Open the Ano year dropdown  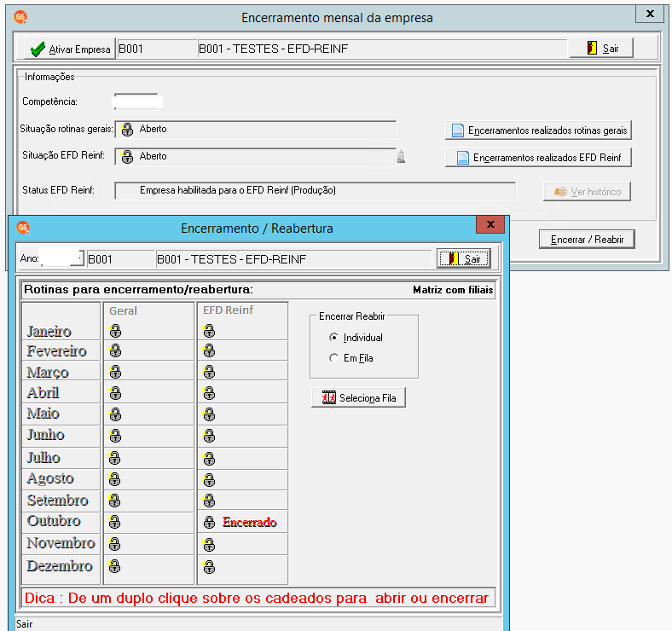coord(79,258)
